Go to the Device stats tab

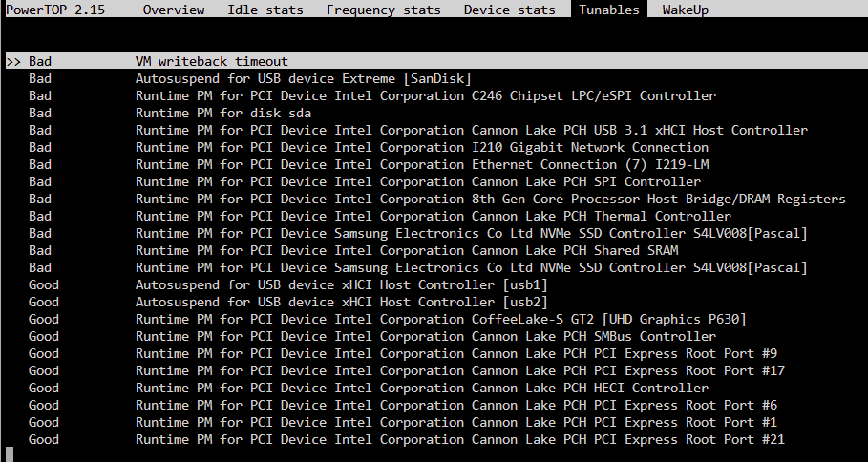pyautogui.click(x=509, y=10)
